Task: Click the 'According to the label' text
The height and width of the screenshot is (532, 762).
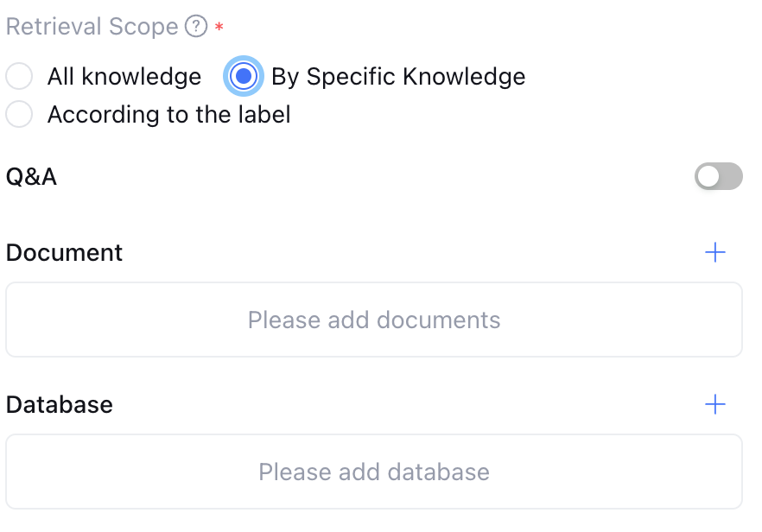Action: [x=169, y=114]
